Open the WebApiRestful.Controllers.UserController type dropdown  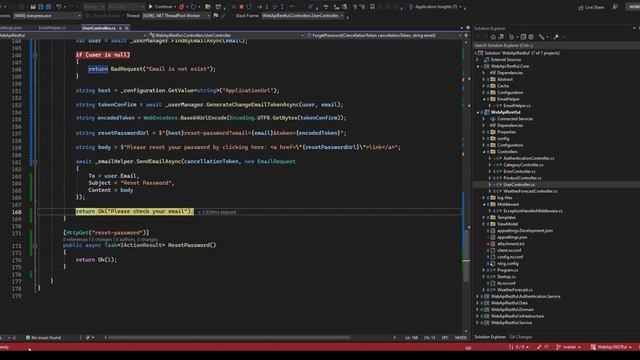(227, 36)
